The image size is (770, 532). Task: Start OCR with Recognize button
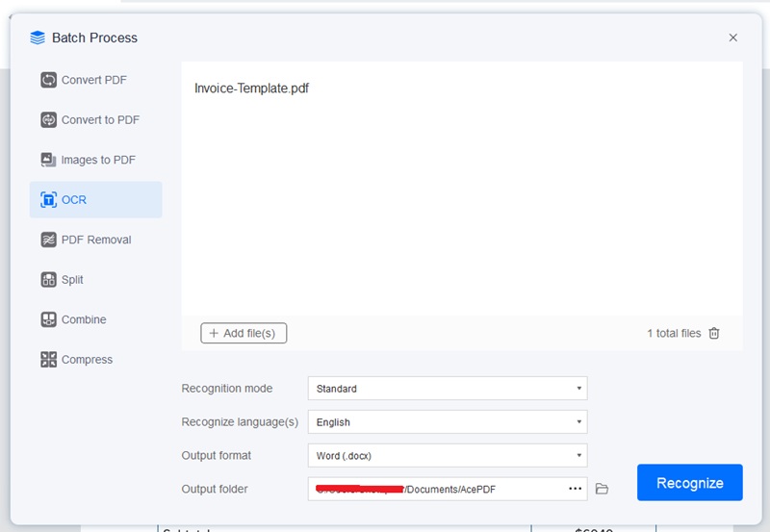(690, 483)
